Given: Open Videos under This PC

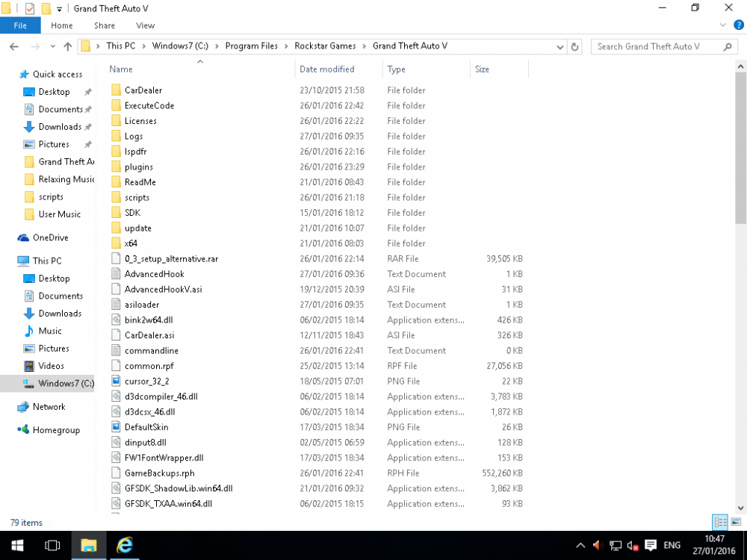Looking at the screenshot, I should point(51,366).
